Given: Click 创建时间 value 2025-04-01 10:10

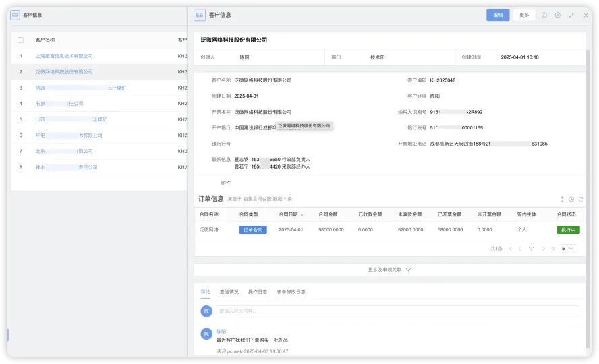Looking at the screenshot, I should (x=519, y=57).
